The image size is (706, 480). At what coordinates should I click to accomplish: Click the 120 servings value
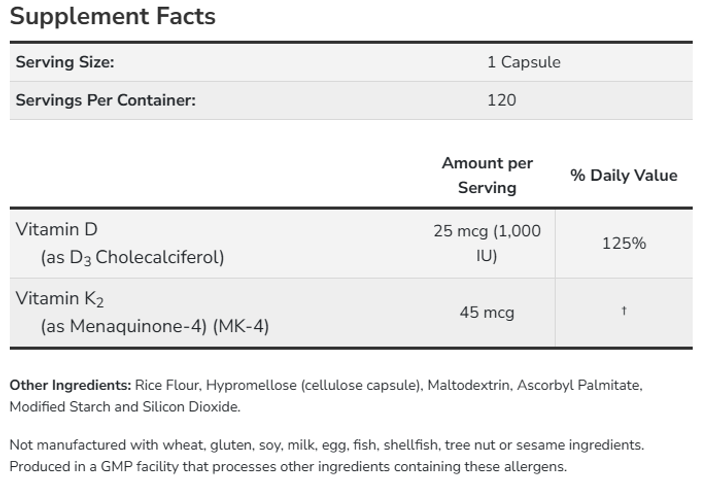(x=502, y=100)
